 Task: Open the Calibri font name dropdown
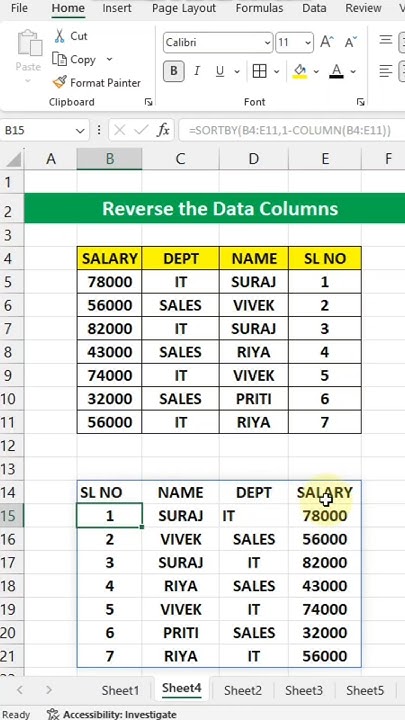218,43
